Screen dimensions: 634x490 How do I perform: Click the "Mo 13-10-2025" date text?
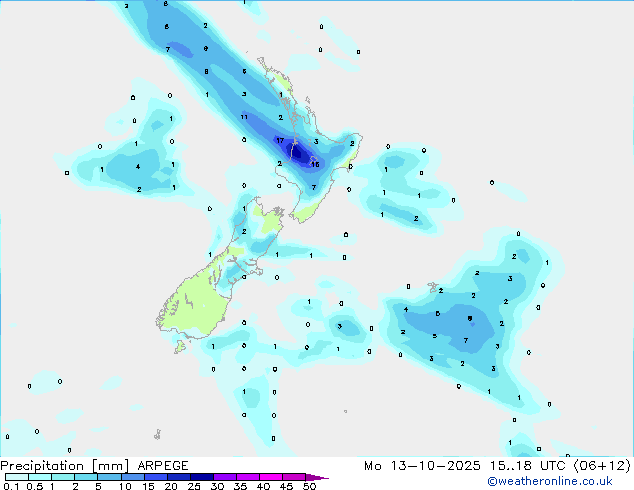pos(423,466)
